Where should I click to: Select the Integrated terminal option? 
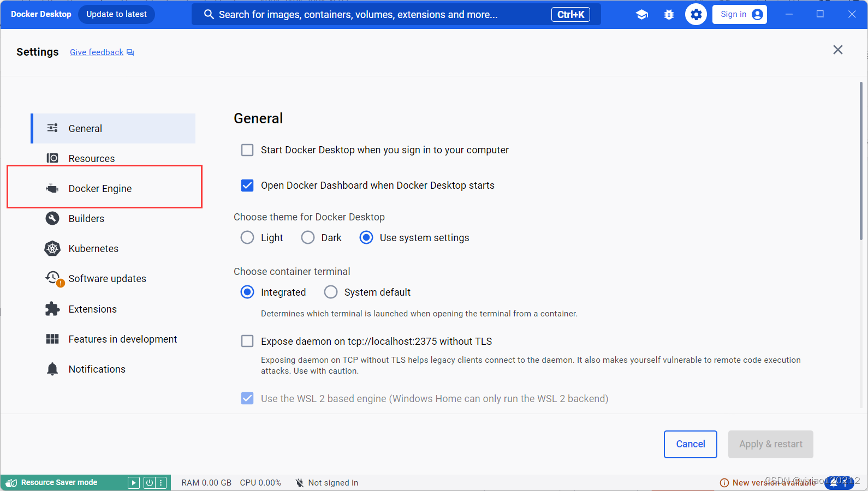pos(247,292)
